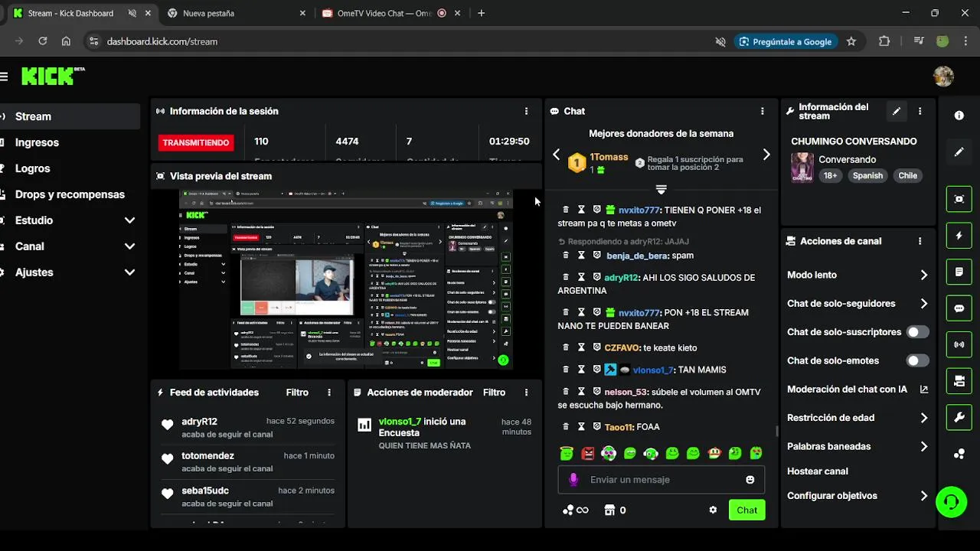This screenshot has width=980, height=551.
Task: Toggle chat bubble widget icon in right toolbar
Action: (x=959, y=308)
